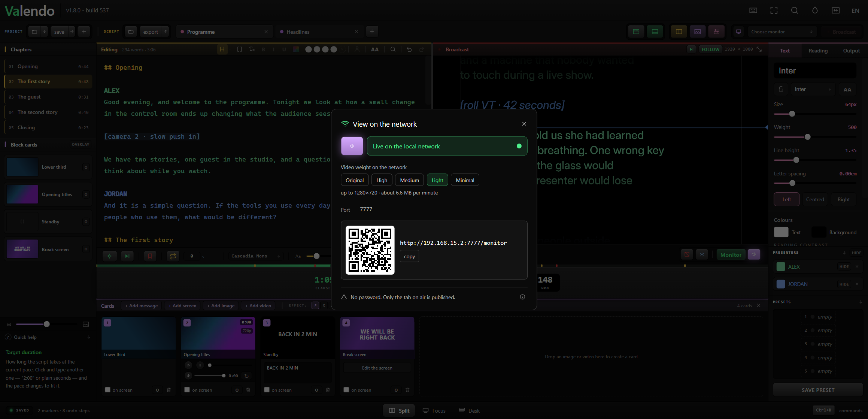The image size is (868, 419).
Task: Click the search icon in the editing toolbar
Action: (393, 49)
